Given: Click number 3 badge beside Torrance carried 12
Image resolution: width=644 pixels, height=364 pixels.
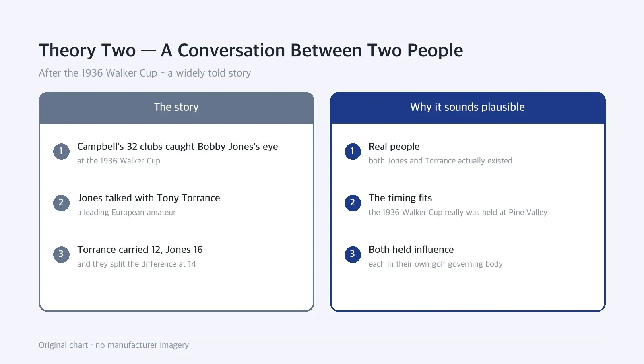Looking at the screenshot, I should click(x=61, y=254).
